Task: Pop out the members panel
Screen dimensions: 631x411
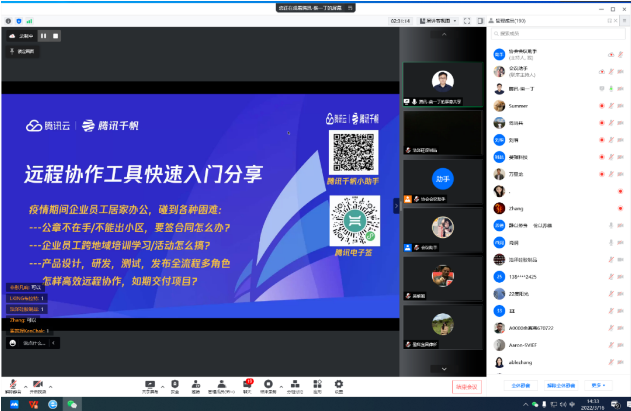Action: [609, 21]
